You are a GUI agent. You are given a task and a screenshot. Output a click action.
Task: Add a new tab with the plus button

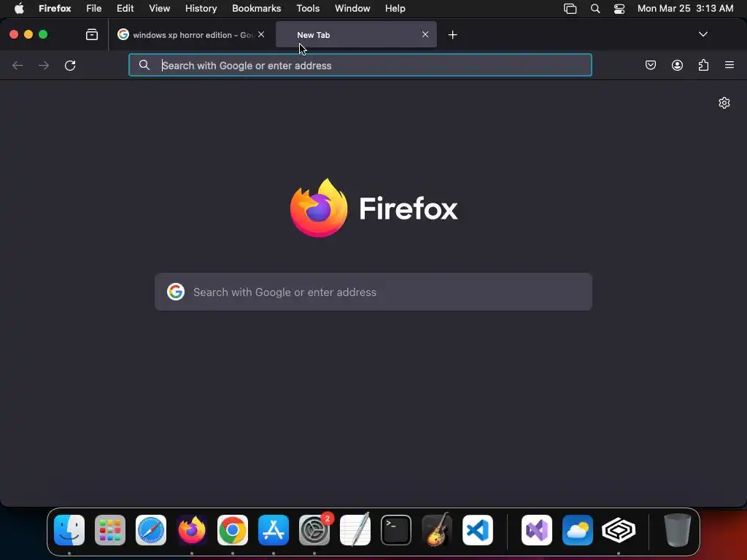(x=452, y=35)
